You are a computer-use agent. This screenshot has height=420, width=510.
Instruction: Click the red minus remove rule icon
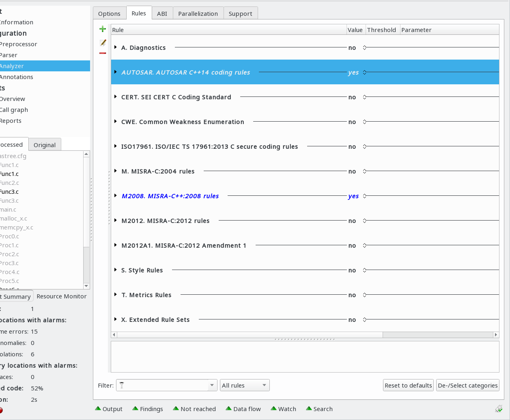click(103, 53)
